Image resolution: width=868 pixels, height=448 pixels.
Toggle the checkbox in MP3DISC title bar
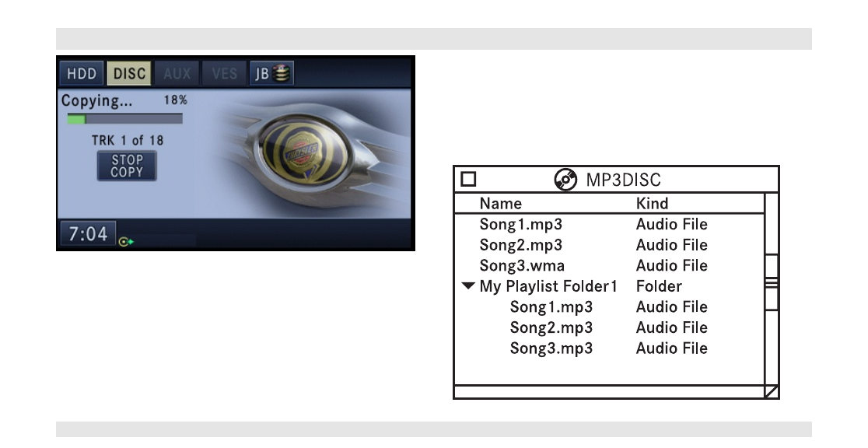(x=468, y=179)
